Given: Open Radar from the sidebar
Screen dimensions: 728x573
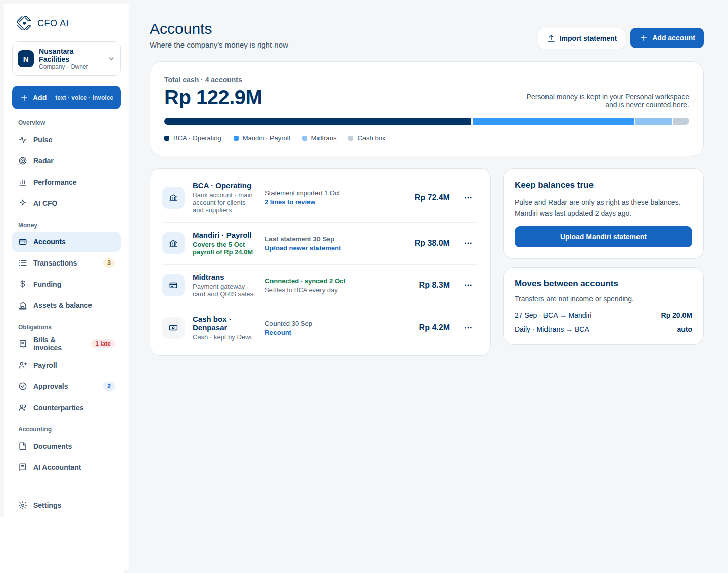Looking at the screenshot, I should (66, 161).
